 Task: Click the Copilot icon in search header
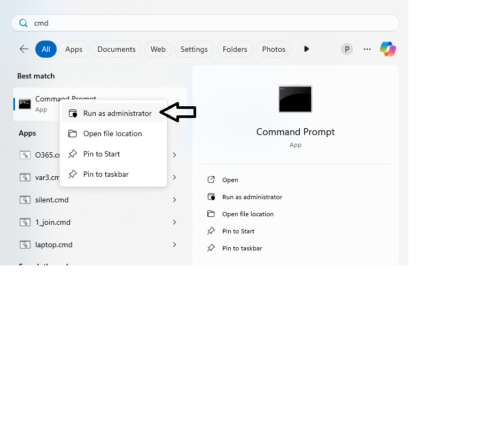[388, 49]
